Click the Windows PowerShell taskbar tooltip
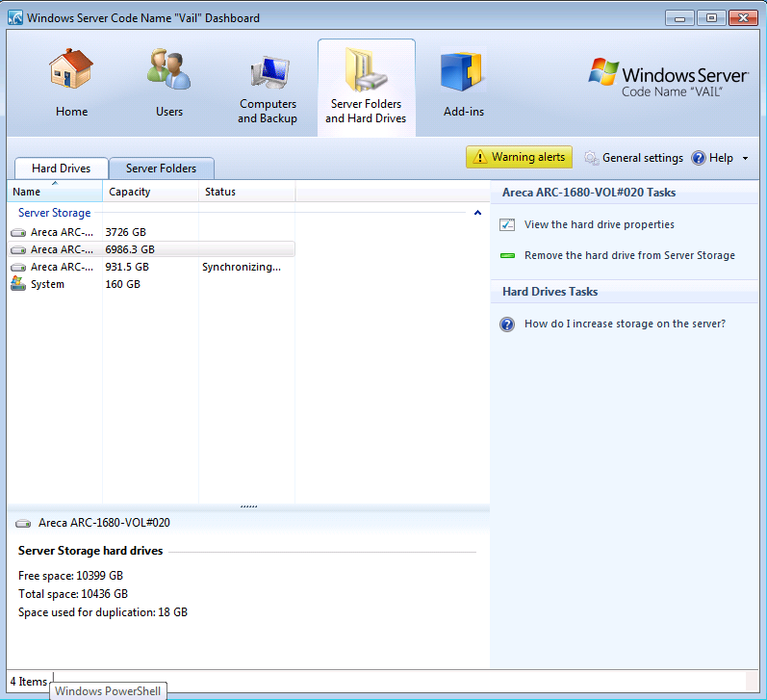 108,691
